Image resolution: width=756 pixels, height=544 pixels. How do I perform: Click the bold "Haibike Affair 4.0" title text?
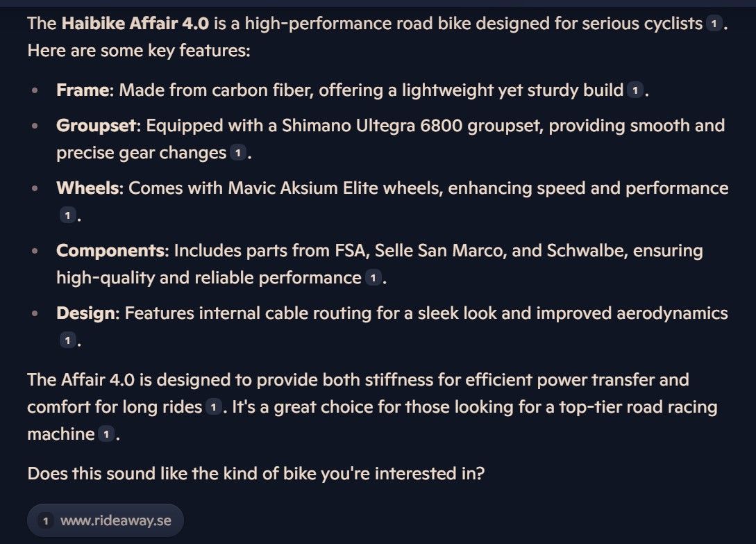(x=135, y=24)
